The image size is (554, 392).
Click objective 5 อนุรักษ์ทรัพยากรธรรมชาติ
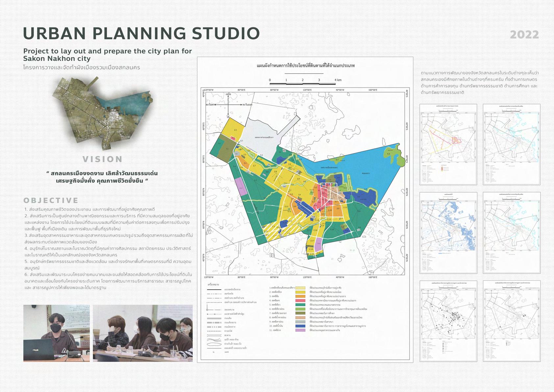coord(108,265)
